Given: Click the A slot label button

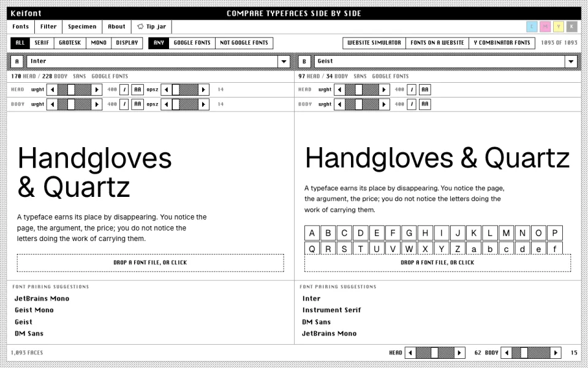Looking at the screenshot, I should 17,61.
